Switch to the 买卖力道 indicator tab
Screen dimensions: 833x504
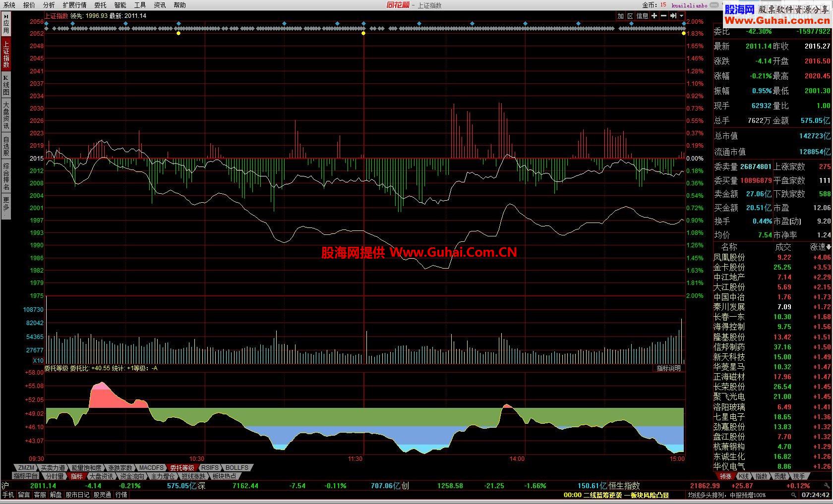click(x=53, y=468)
